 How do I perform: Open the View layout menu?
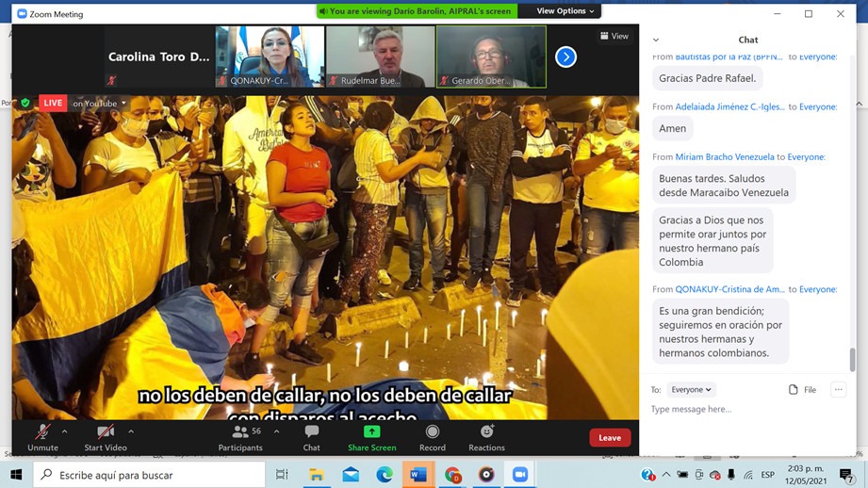coord(614,36)
